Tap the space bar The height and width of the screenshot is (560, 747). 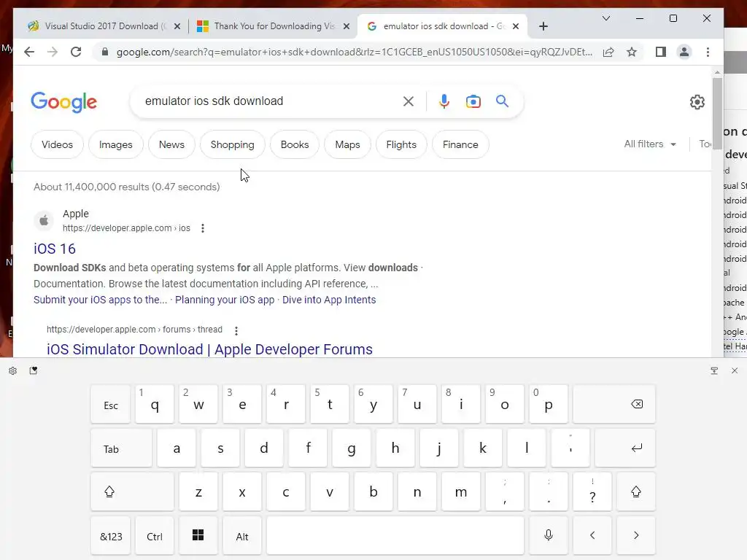click(395, 536)
